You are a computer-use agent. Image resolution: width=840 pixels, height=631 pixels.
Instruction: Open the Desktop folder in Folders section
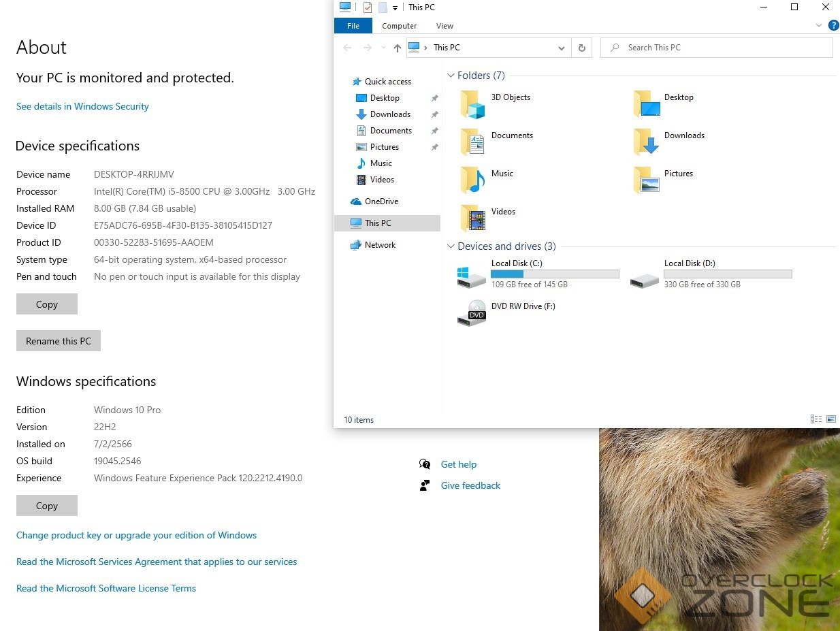coord(647,105)
